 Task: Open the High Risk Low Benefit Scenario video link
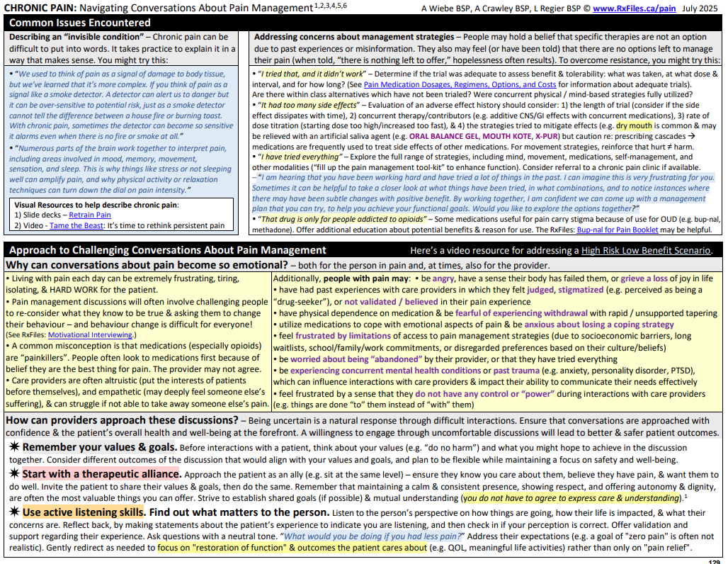tap(646, 251)
